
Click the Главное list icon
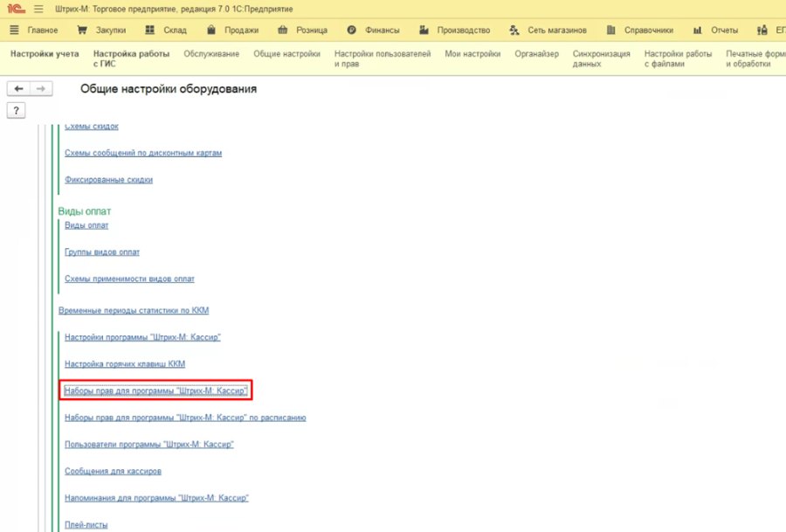pos(14,30)
